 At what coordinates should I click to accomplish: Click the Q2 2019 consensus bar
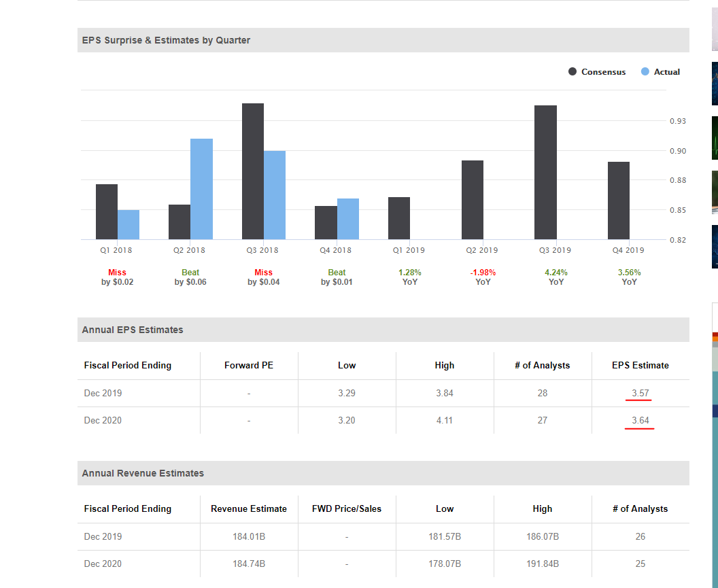(473, 200)
